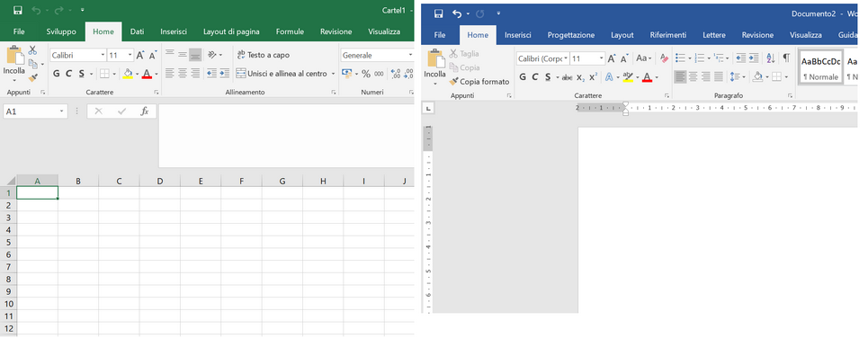The width and height of the screenshot is (868, 338).
Task: Toggle Center alignment in Word Paragrafo
Action: coord(694,77)
